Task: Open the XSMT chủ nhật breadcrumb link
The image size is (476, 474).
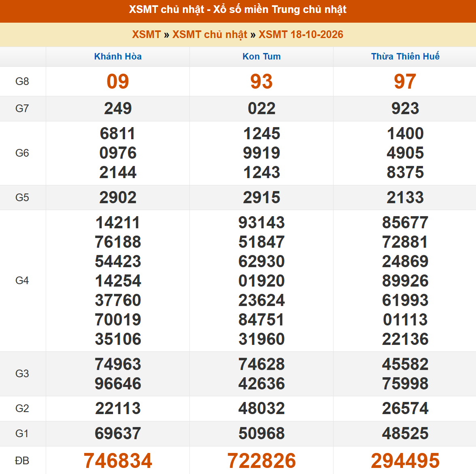Action: click(210, 35)
